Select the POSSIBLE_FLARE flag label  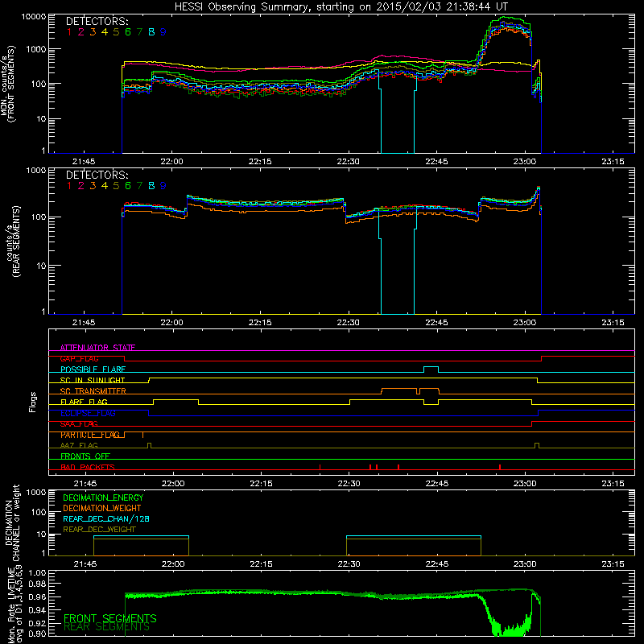[93, 369]
